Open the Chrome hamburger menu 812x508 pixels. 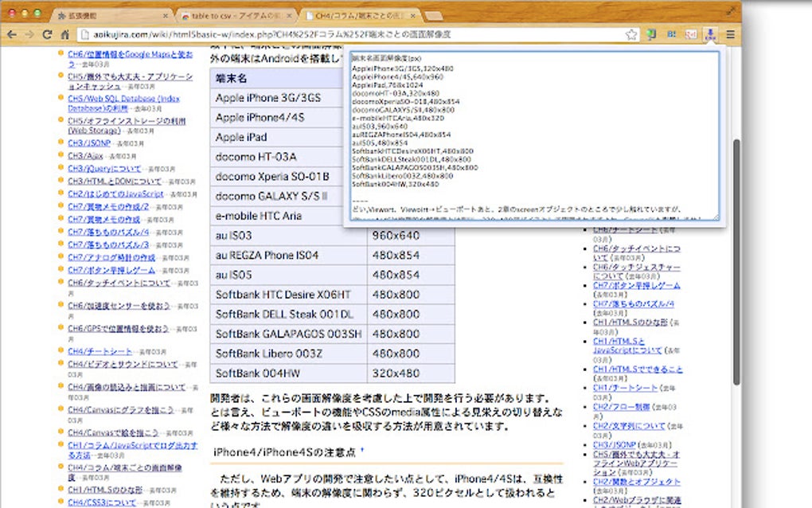pos(731,34)
